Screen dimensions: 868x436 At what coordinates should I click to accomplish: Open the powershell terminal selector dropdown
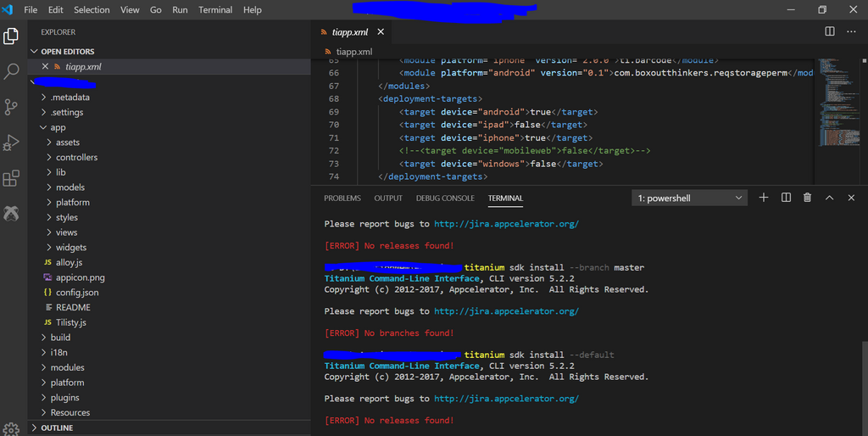(689, 198)
